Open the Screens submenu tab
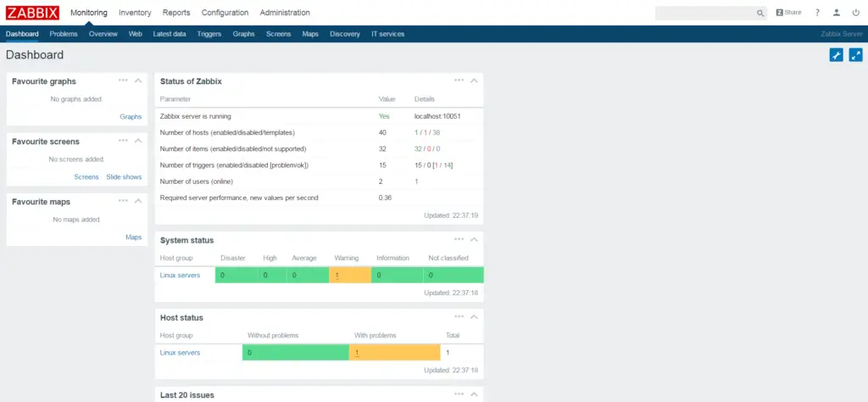This screenshot has width=868, height=402. click(278, 34)
